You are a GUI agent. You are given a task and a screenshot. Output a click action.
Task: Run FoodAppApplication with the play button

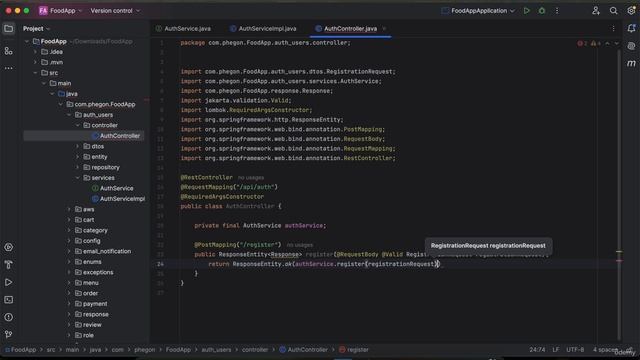coord(527,11)
